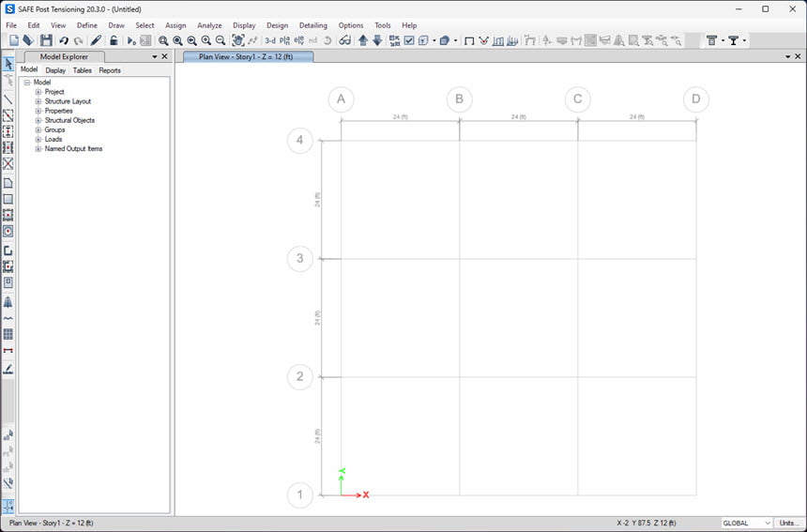Select the draw rectangular slab tool

[8, 199]
